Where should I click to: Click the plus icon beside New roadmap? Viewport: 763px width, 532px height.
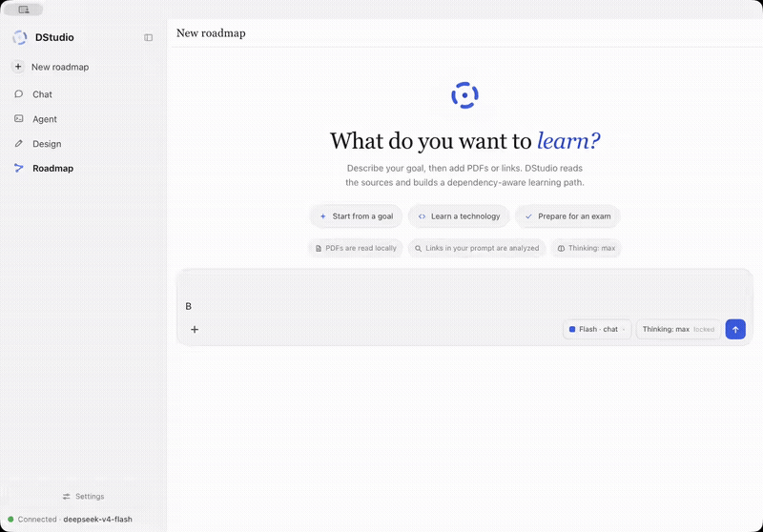tap(18, 67)
